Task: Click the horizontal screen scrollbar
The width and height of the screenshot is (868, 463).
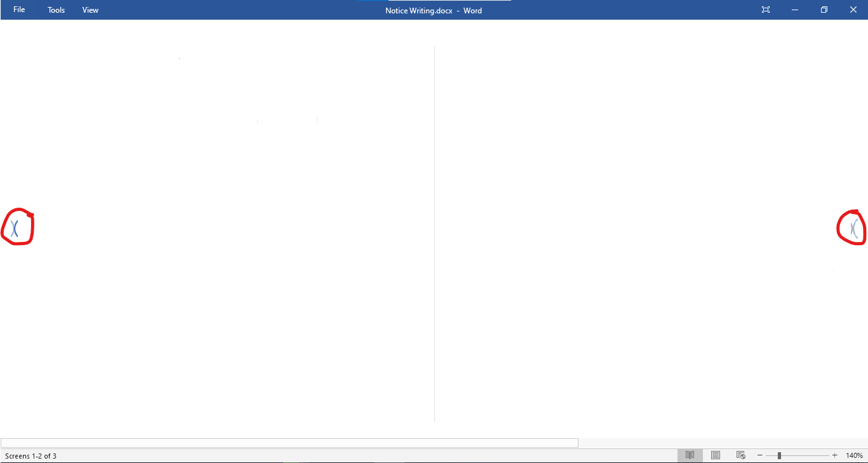Action: (290, 443)
